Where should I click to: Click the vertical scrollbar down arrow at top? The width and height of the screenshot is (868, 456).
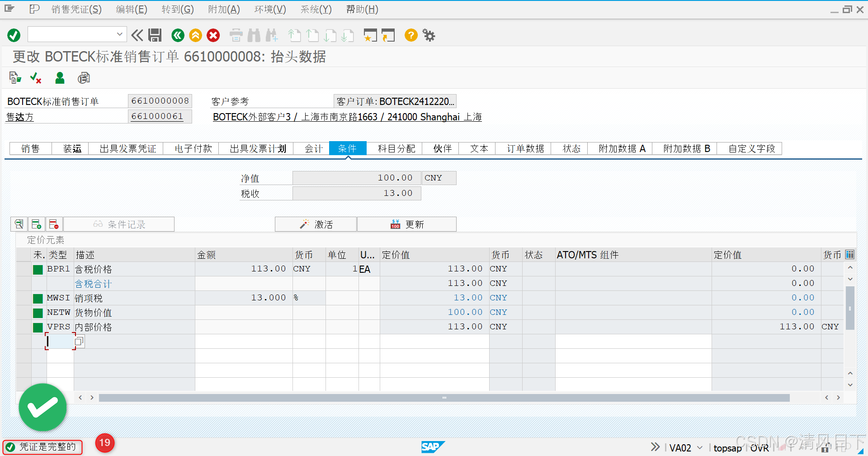pos(850,279)
